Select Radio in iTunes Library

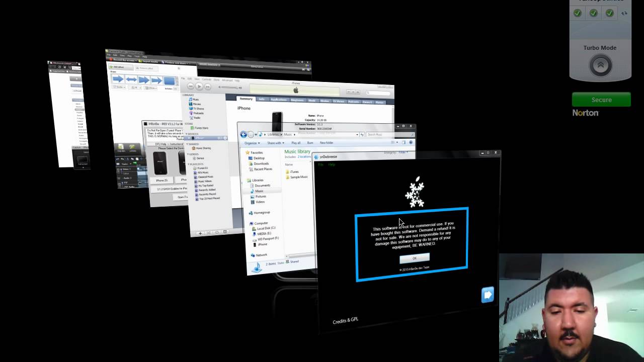coord(196,118)
